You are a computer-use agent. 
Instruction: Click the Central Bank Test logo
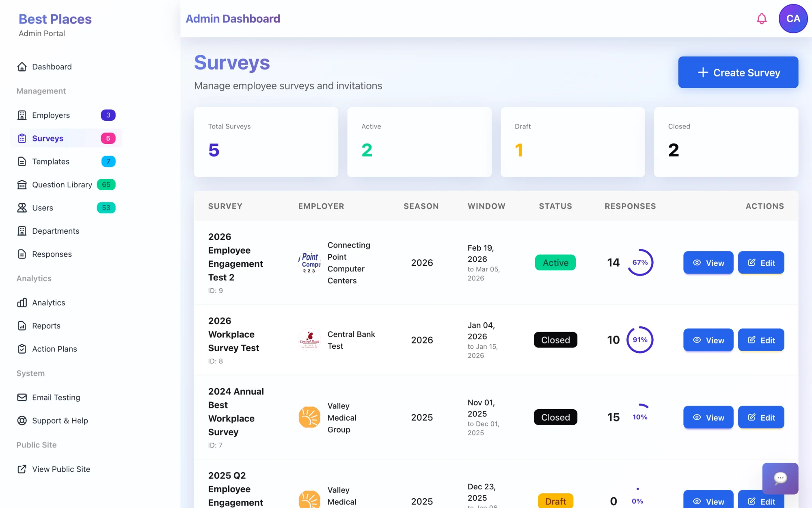coord(309,340)
